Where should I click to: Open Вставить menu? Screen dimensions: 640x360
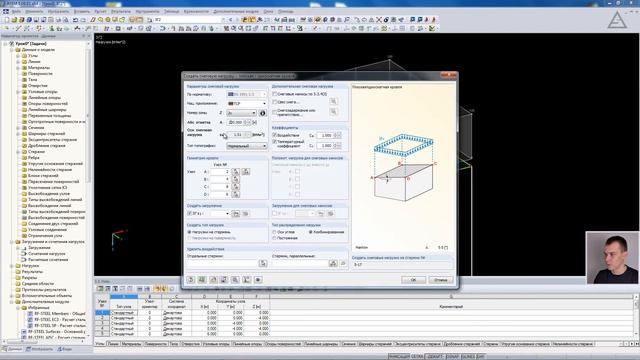point(82,11)
